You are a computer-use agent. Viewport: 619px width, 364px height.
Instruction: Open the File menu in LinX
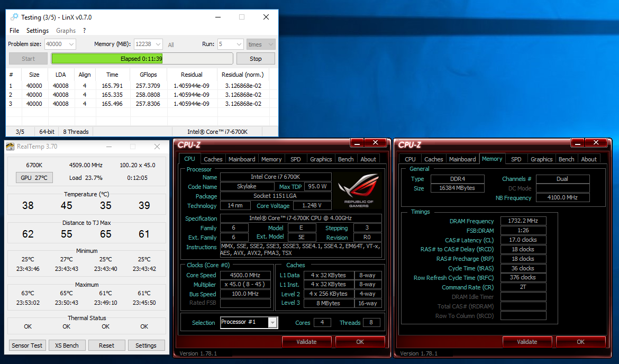click(x=14, y=30)
